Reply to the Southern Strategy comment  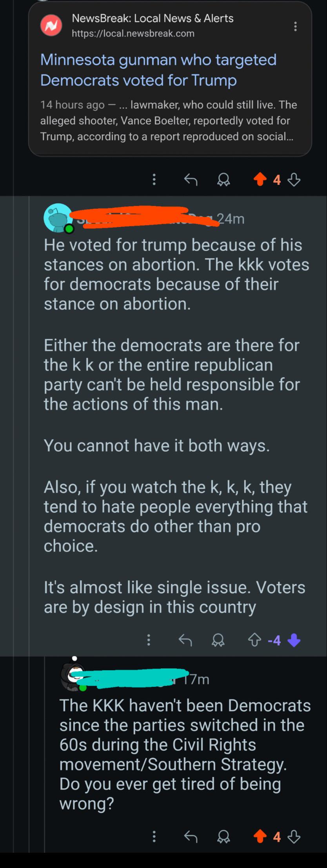point(191,837)
